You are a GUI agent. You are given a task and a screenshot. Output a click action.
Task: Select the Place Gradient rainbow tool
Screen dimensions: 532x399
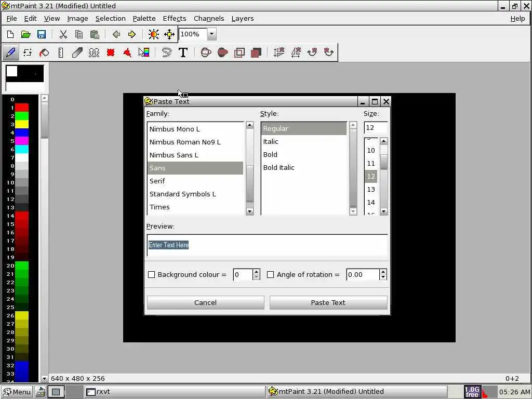pyautogui.click(x=144, y=52)
